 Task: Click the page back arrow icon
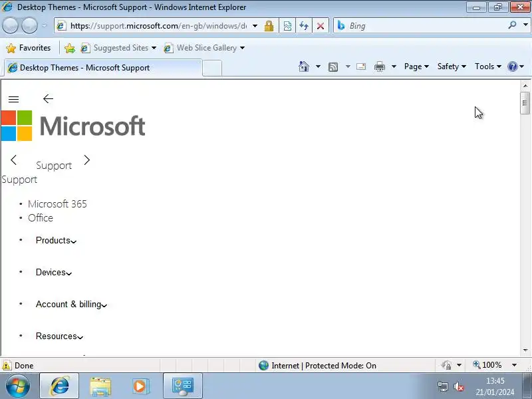pyautogui.click(x=48, y=98)
